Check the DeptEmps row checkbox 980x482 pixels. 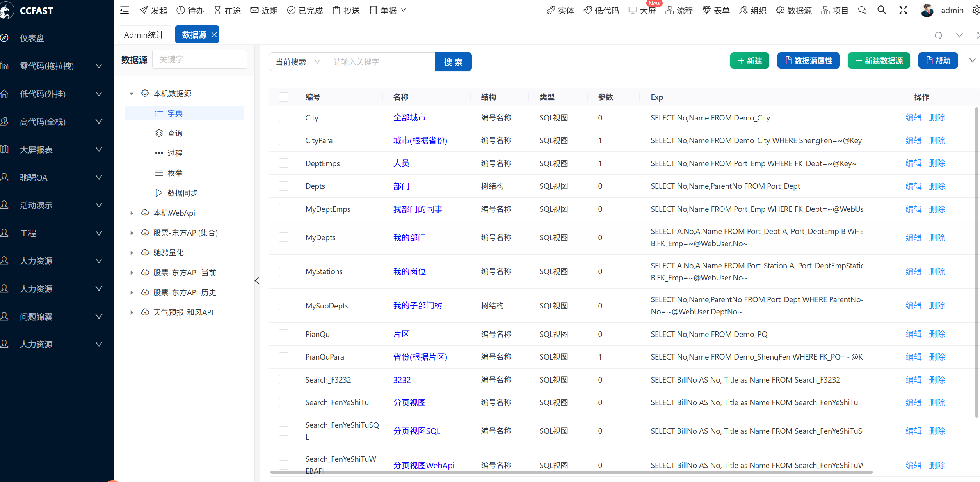pos(284,163)
